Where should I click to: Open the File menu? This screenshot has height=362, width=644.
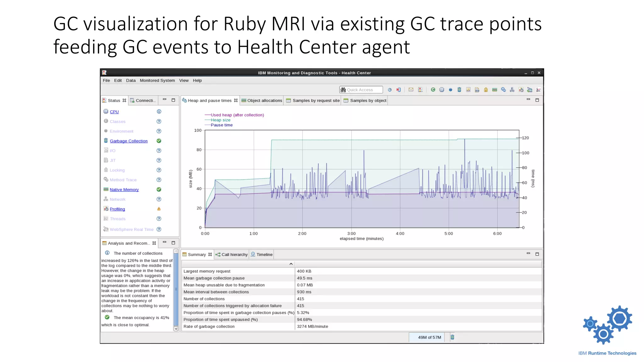point(106,80)
